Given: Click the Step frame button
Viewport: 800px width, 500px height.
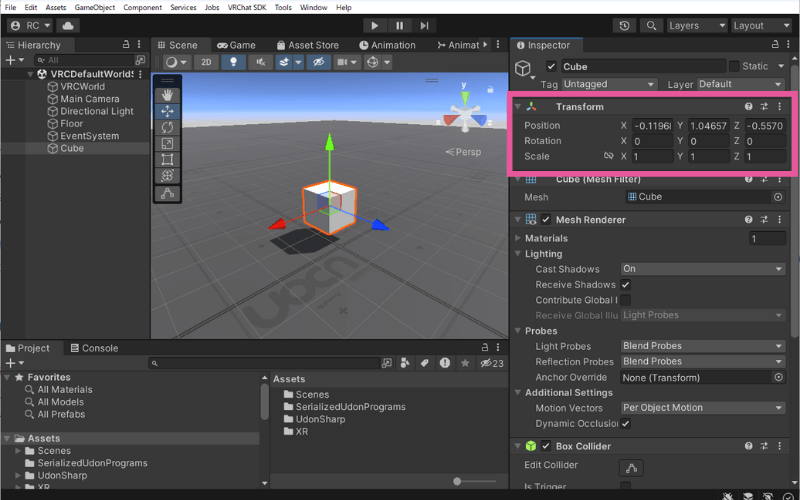Looking at the screenshot, I should click(x=424, y=26).
